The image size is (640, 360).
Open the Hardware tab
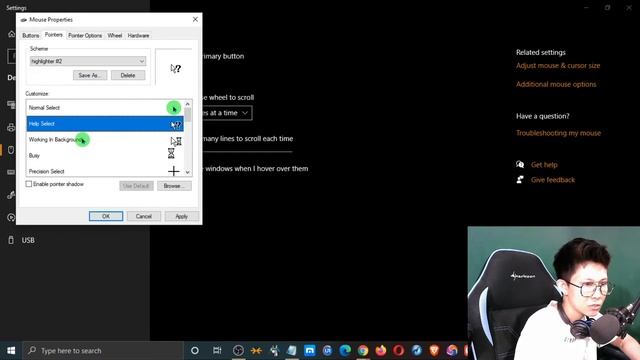tap(138, 36)
